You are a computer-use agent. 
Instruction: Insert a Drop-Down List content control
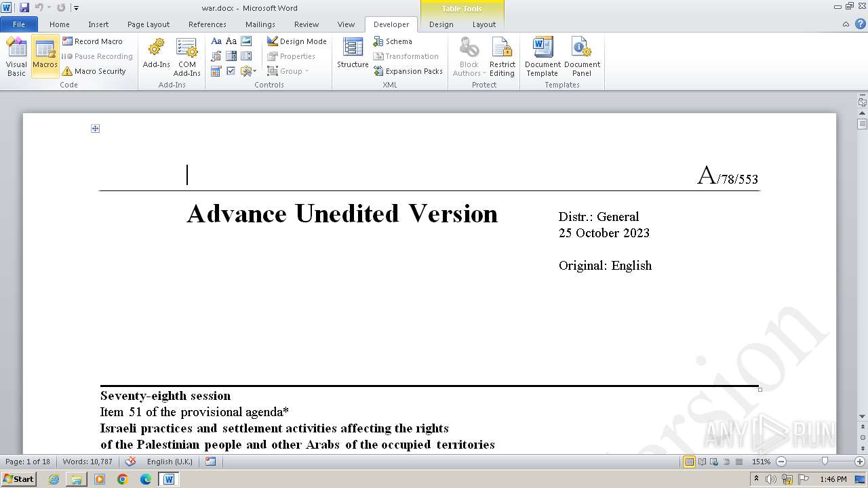tap(246, 56)
